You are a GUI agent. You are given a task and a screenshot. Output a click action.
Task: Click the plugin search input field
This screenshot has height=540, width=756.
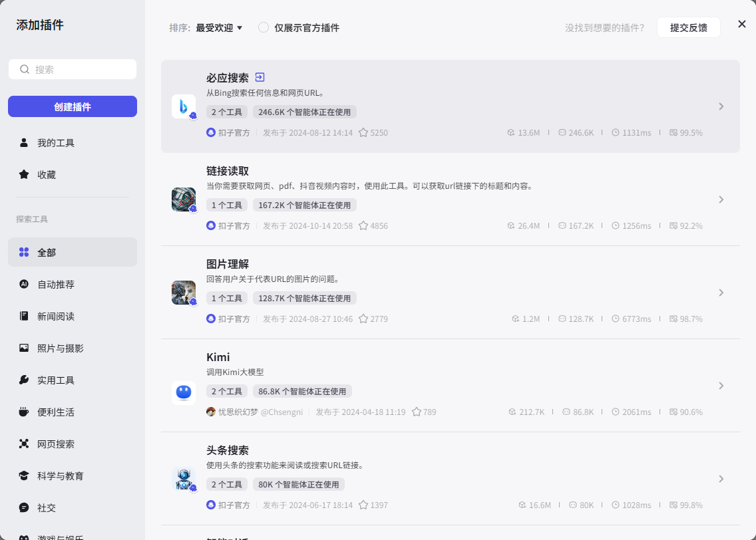tap(72, 69)
